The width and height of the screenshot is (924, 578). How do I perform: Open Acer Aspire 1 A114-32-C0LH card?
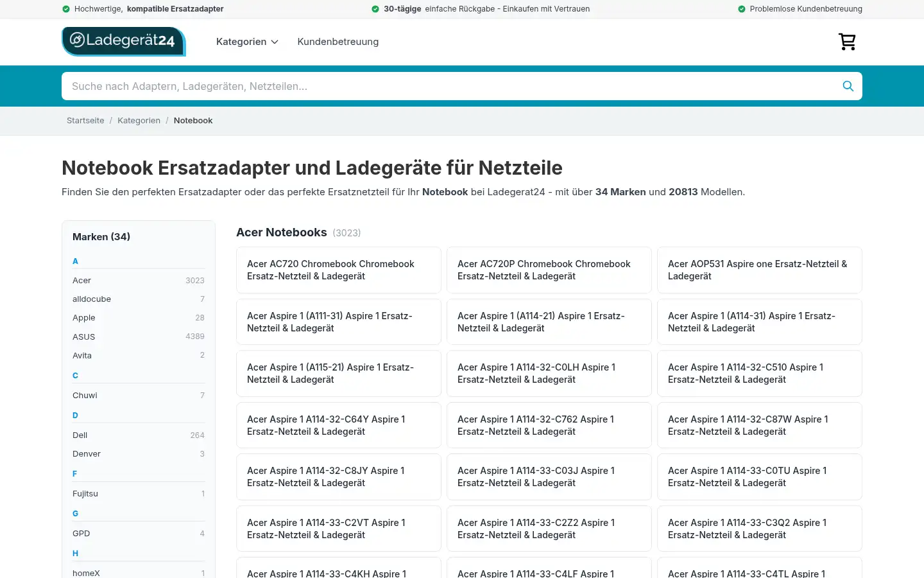pos(549,374)
